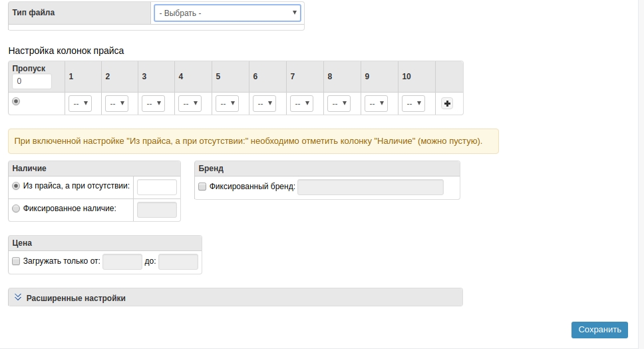Click the price 'до' input field

[178, 262]
